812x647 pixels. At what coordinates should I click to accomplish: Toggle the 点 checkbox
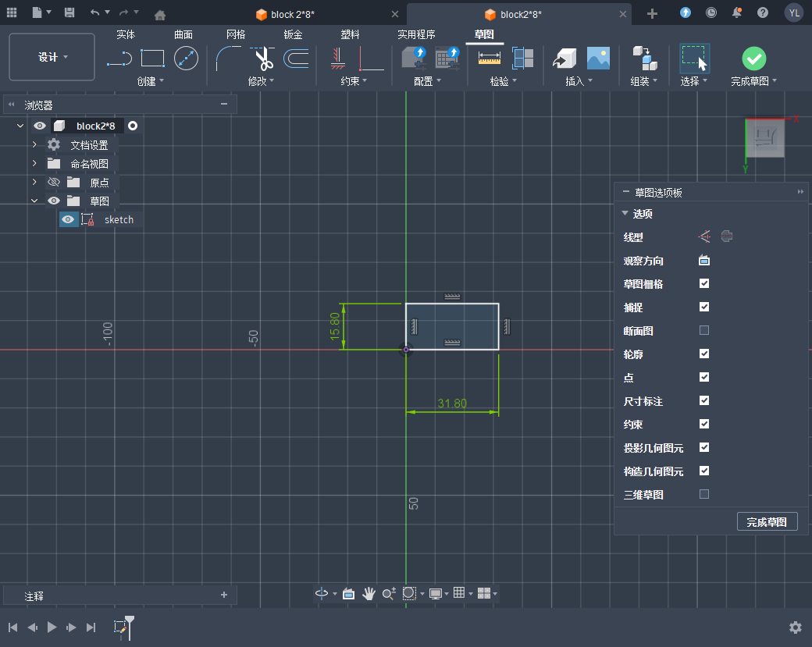(704, 377)
